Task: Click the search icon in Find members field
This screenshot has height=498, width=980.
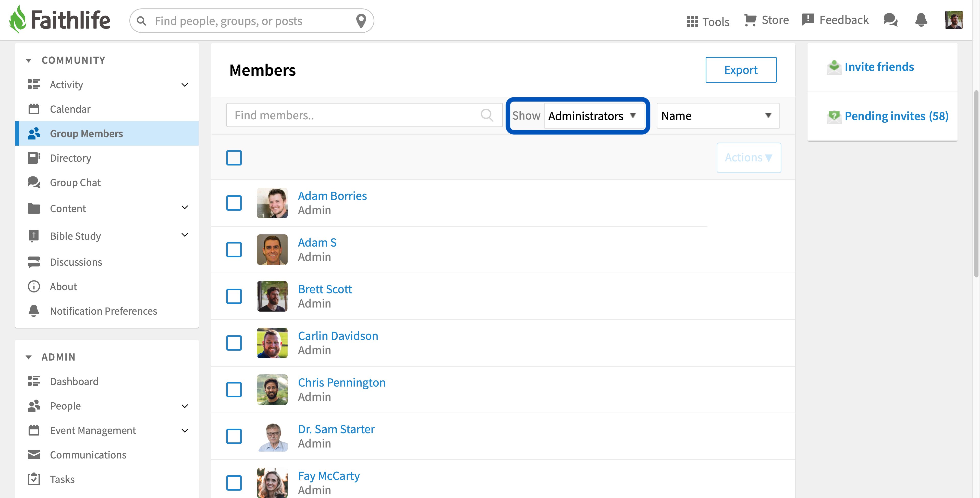Action: point(487,115)
